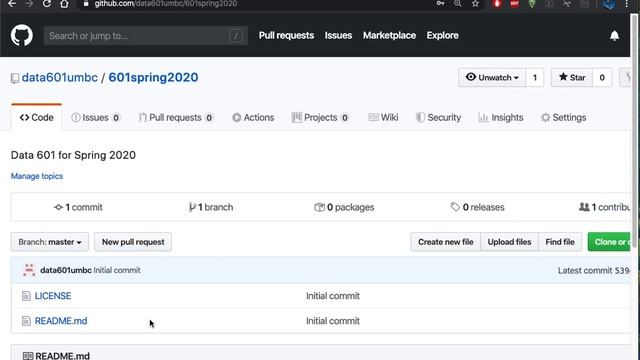Open the Wiki tab

click(x=383, y=118)
